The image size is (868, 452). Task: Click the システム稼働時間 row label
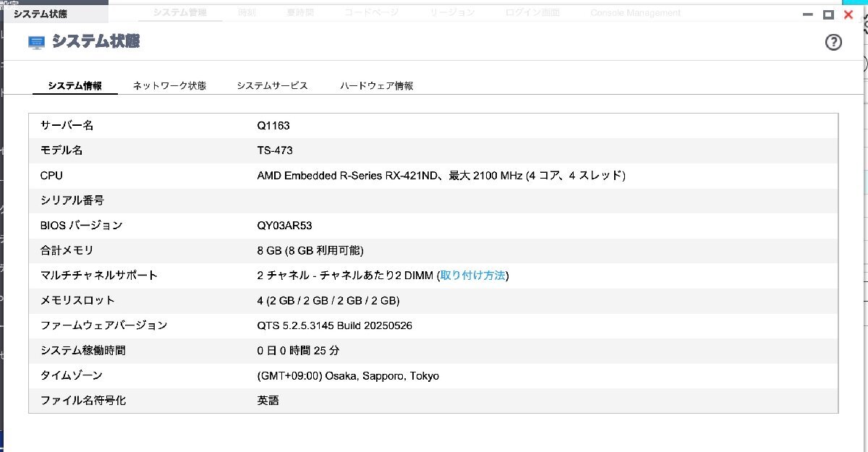pyautogui.click(x=82, y=351)
